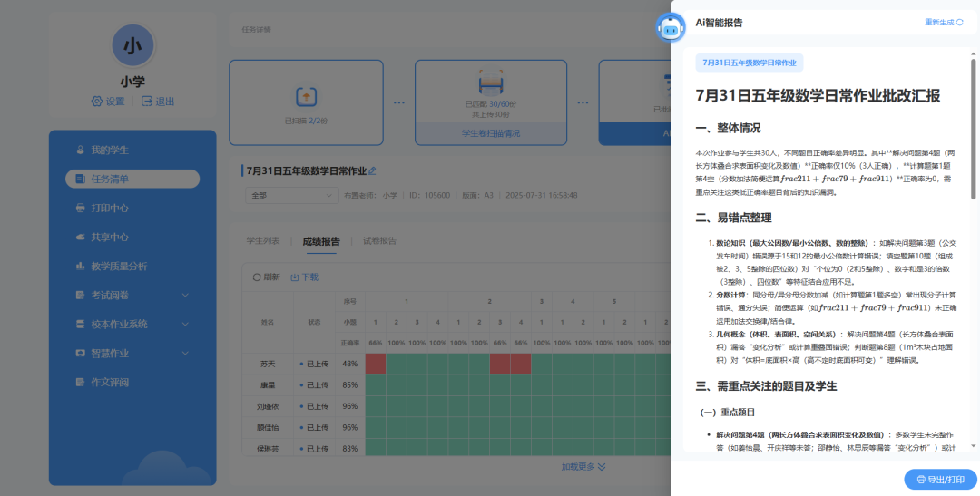Screen dimensions: 980x496
Task: Click the report scrollbar down arrow
Action: coord(973,446)
